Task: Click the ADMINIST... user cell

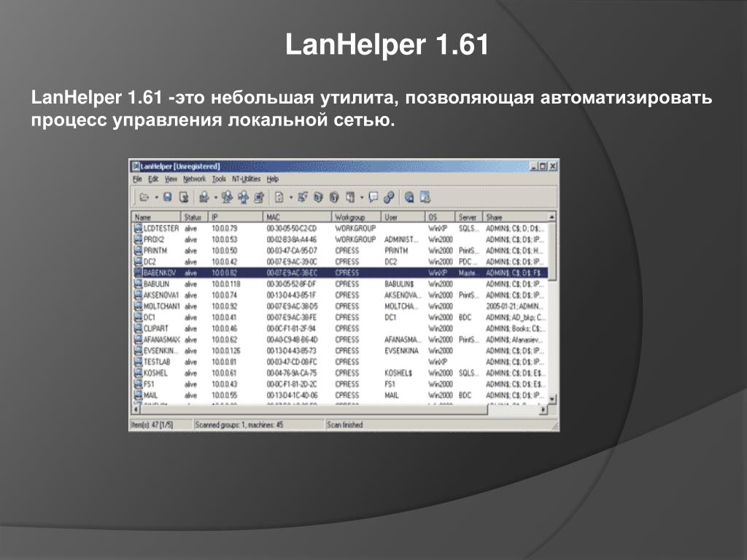Action: (402, 239)
